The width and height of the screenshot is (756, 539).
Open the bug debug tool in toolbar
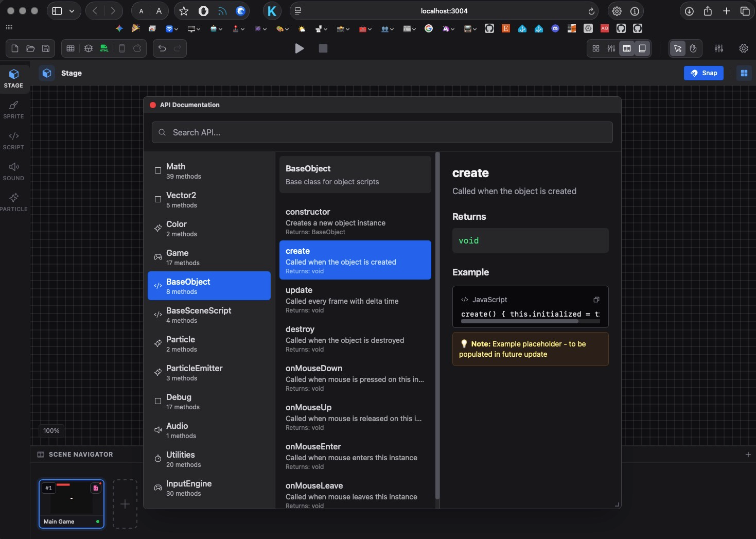[89, 48]
